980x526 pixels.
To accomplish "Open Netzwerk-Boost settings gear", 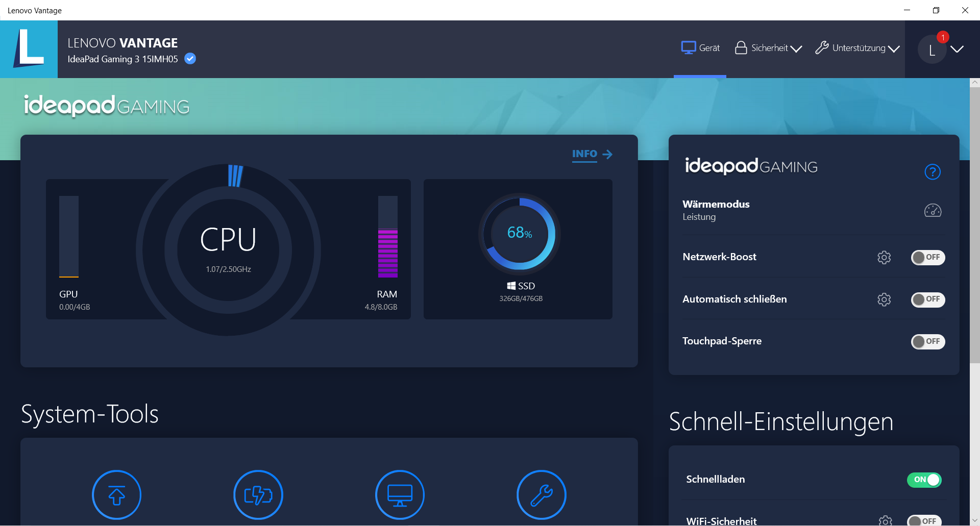I will click(x=884, y=257).
